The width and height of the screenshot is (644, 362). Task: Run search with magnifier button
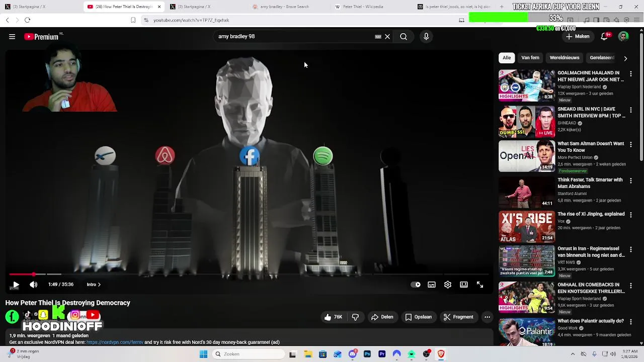[x=404, y=37]
